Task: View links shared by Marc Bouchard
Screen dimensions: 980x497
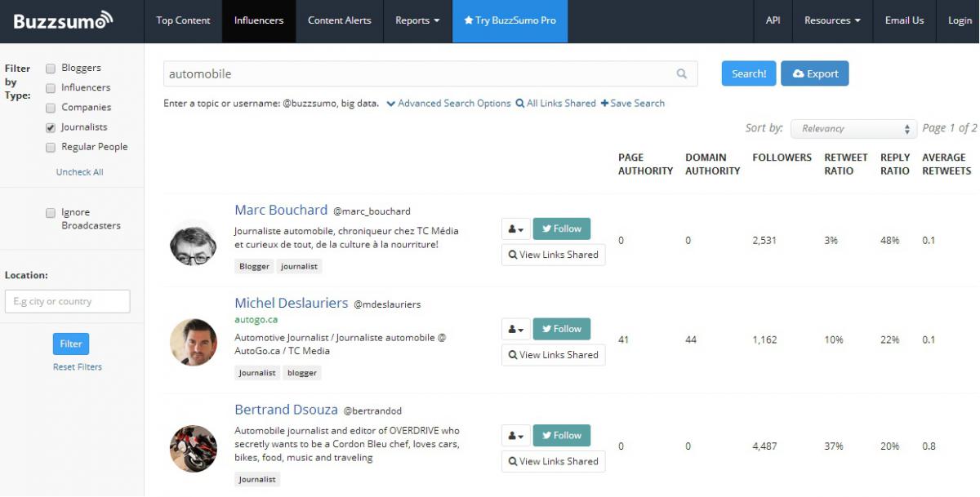Action: pos(554,255)
